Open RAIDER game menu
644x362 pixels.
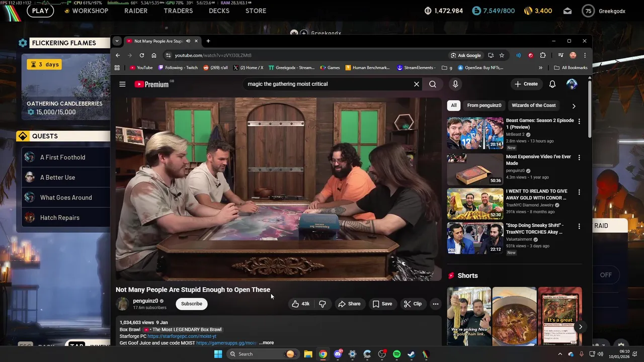click(x=136, y=11)
